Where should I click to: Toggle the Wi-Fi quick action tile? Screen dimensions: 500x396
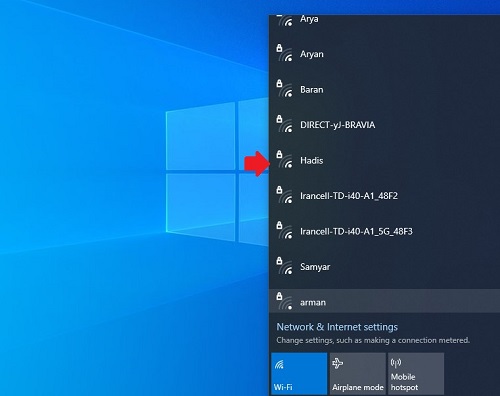[x=299, y=374]
